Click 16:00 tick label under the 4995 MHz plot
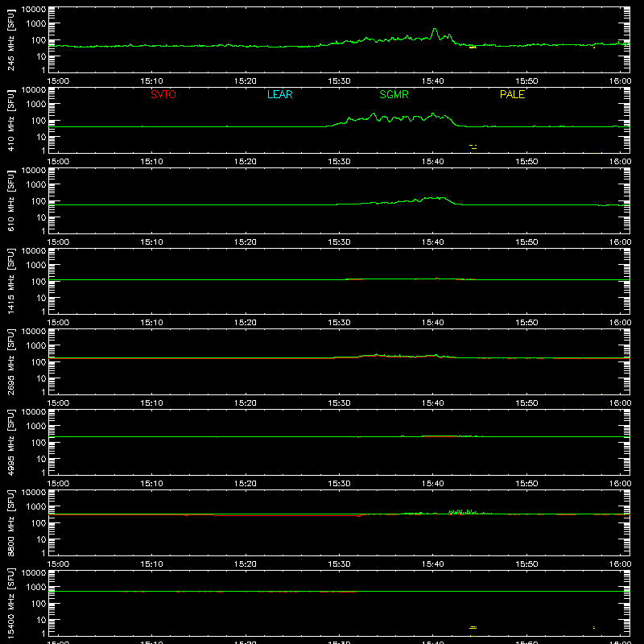 [x=620, y=484]
